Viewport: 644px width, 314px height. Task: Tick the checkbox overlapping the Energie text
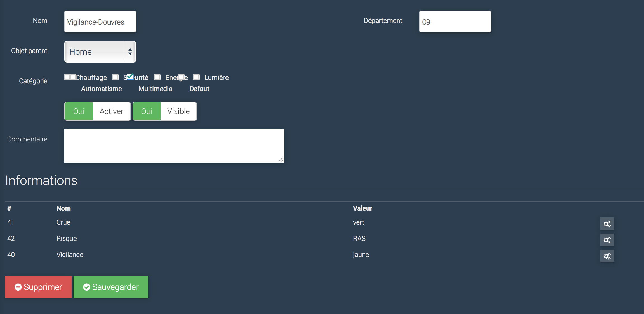[x=181, y=77]
